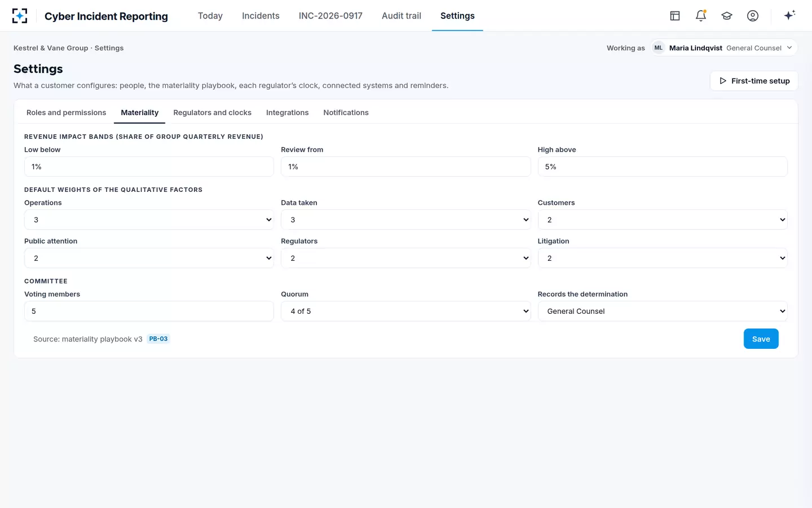Select the Settings tab in top navigation
The height and width of the screenshot is (508, 812).
click(457, 16)
